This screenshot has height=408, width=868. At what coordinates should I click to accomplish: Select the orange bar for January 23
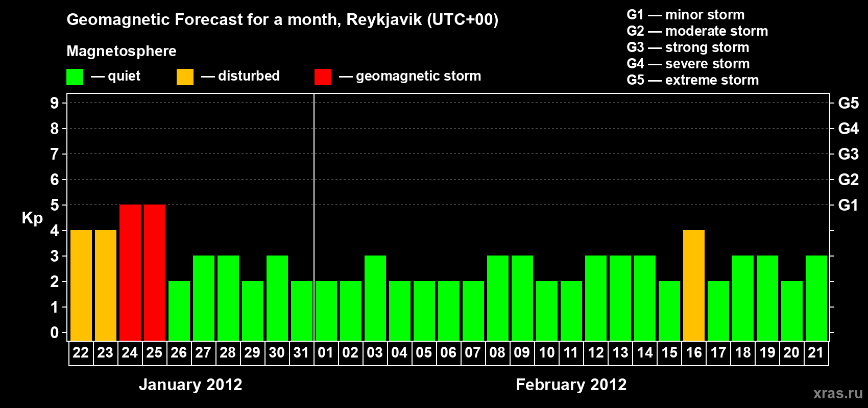pyautogui.click(x=106, y=285)
